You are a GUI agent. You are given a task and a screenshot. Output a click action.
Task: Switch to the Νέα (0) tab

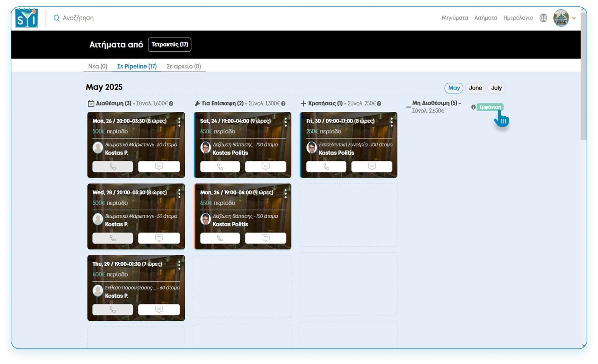tap(98, 66)
